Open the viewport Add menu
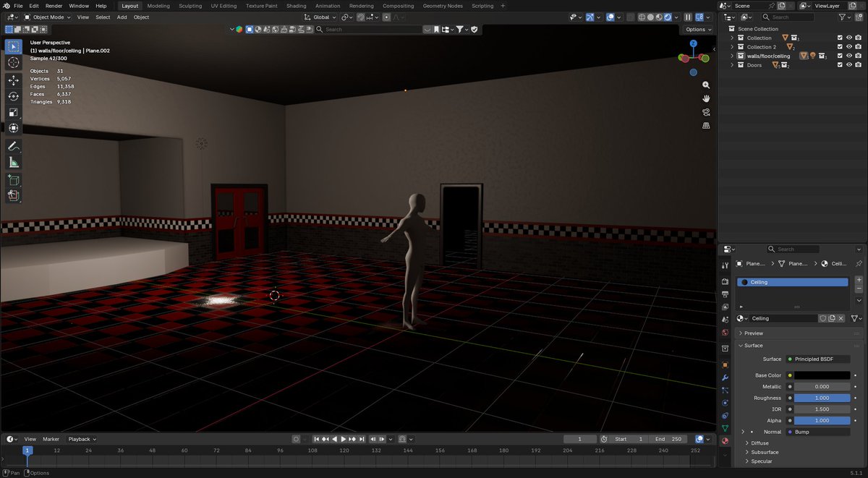This screenshot has width=868, height=478. (x=122, y=17)
